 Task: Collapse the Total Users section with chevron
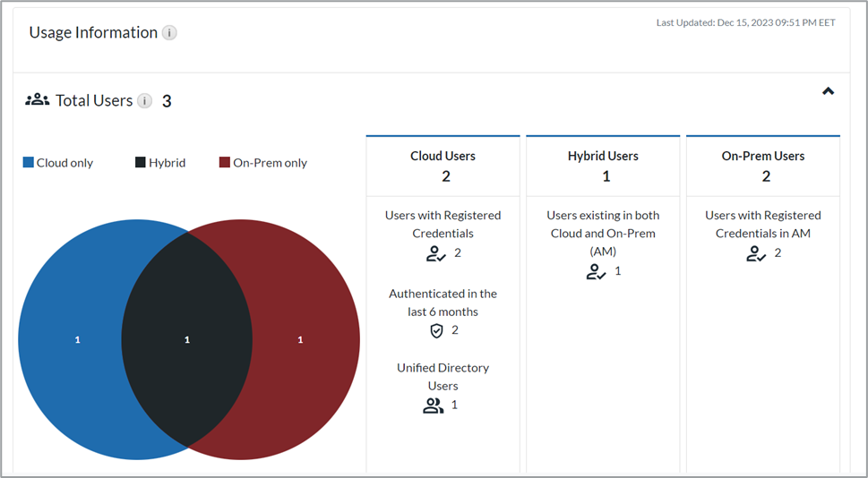pyautogui.click(x=828, y=91)
